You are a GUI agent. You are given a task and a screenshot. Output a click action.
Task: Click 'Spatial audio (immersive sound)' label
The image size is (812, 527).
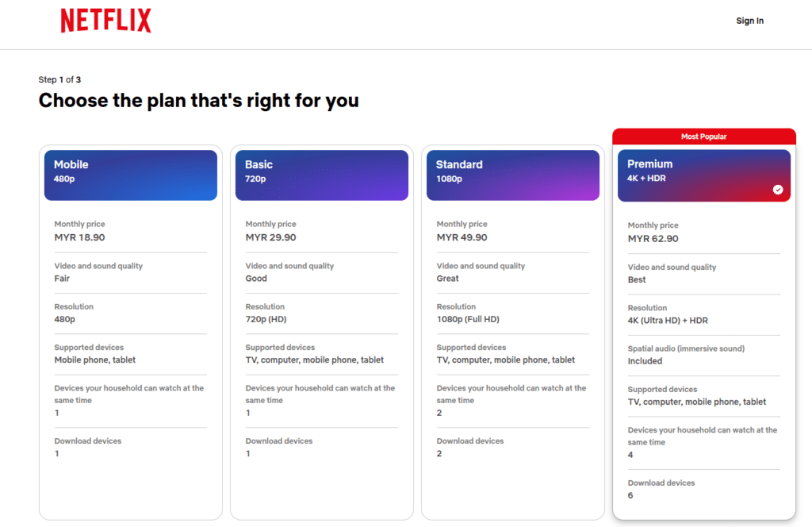686,348
